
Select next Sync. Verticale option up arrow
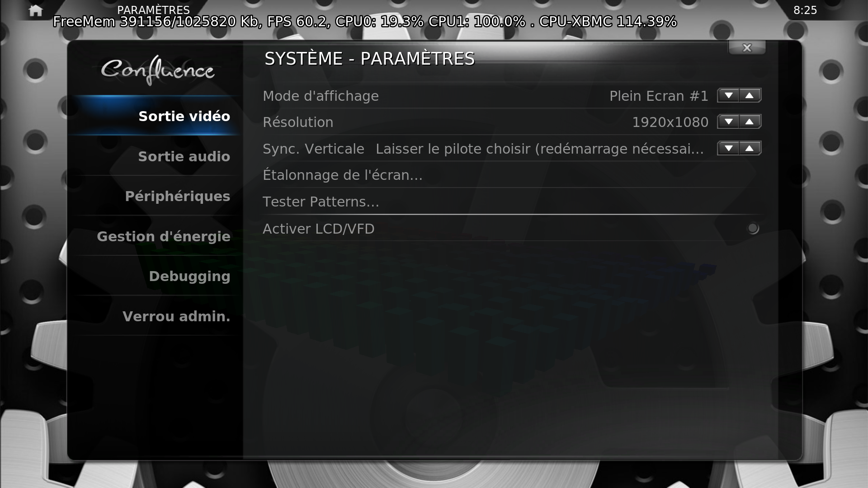click(x=750, y=148)
